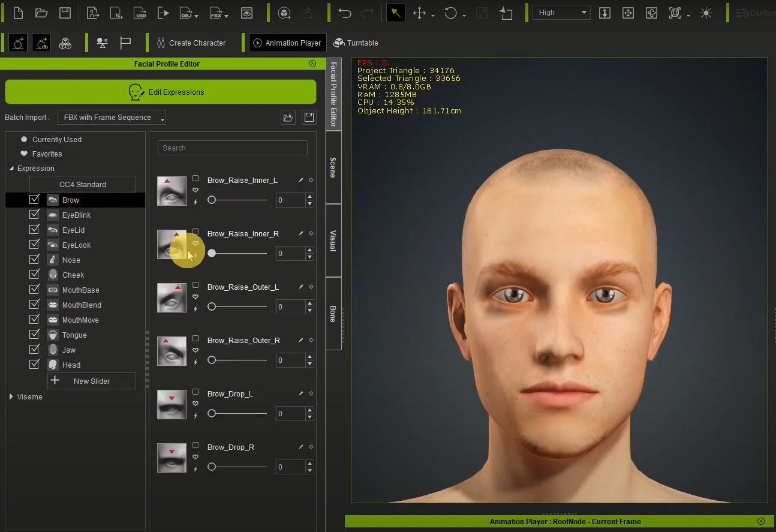Click the orbit camera icon
This screenshot has height=532, width=776.
[651, 13]
